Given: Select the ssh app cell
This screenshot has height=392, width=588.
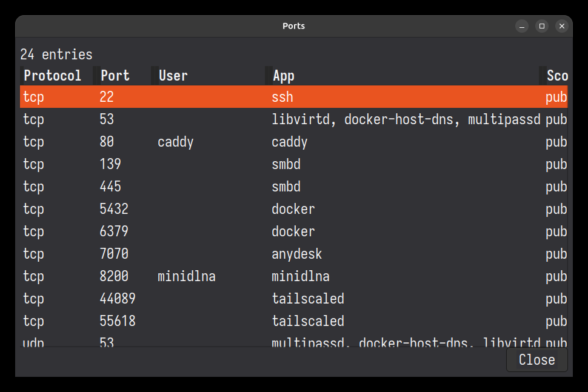Looking at the screenshot, I should click(x=282, y=97).
